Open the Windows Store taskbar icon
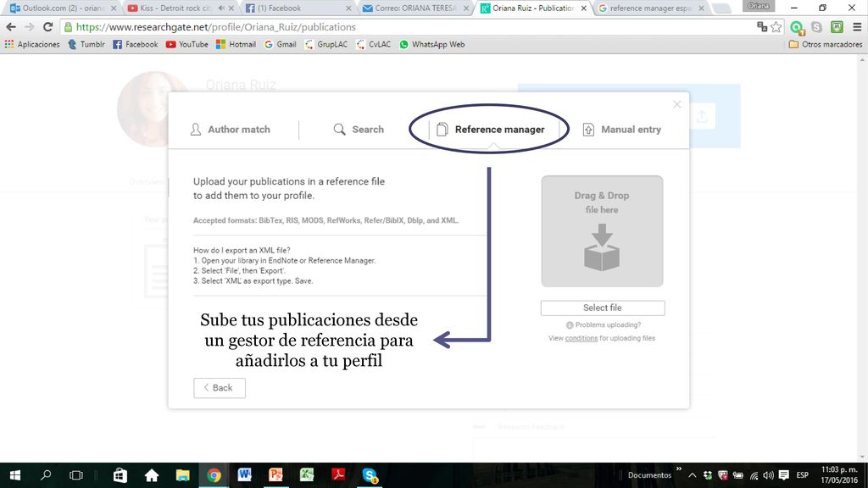The width and height of the screenshot is (868, 488). pyautogui.click(x=120, y=474)
